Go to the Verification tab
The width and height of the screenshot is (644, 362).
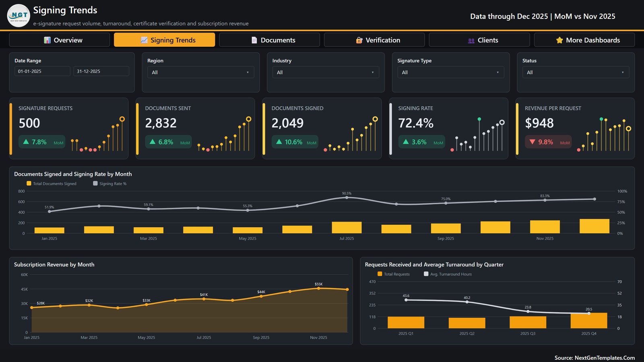click(374, 40)
